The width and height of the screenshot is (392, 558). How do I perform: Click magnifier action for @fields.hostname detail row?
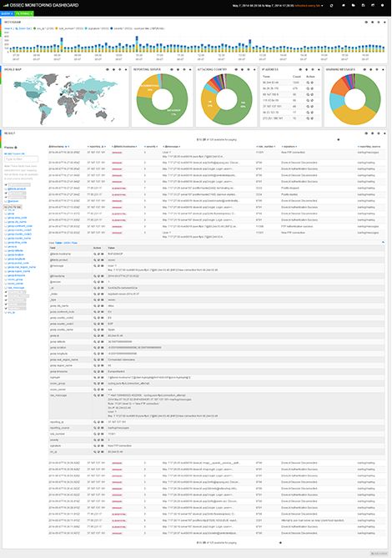coord(95,254)
